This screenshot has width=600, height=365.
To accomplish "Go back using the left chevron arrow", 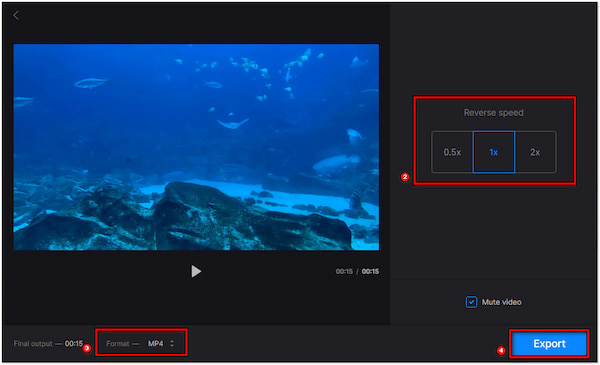I will click(16, 16).
